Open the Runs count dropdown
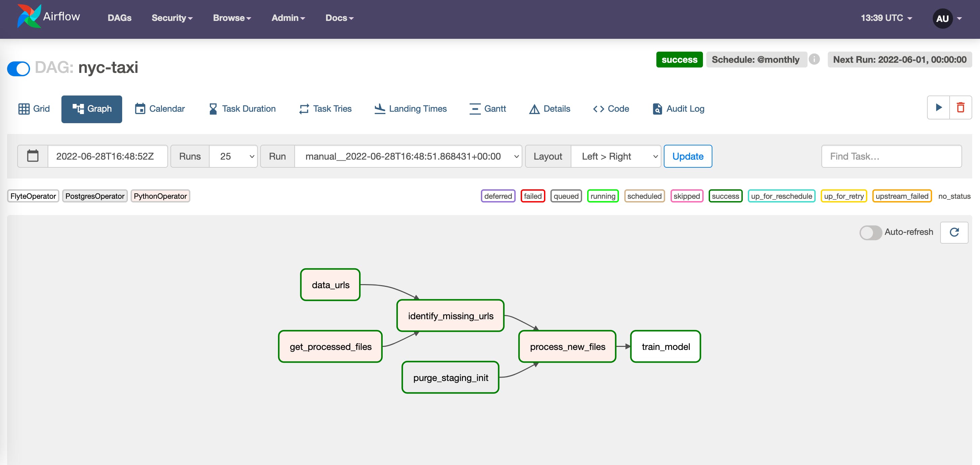Viewport: 980px width, 465px height. click(x=233, y=156)
